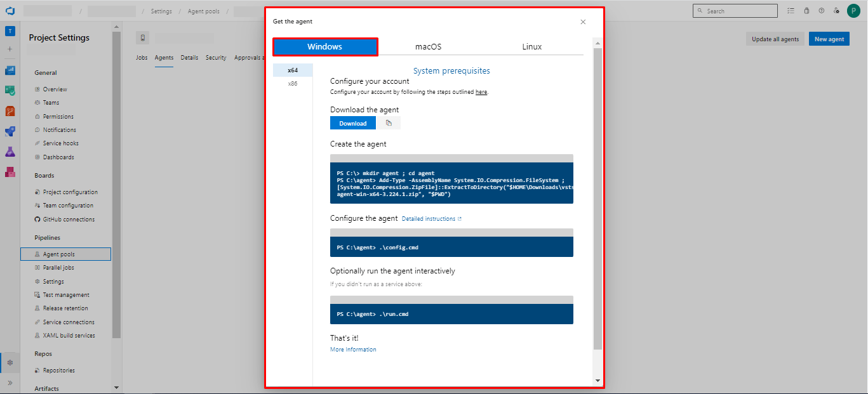Viewport: 868px width, 394px height.
Task: Click the settings sidebar scrollbar down arrow
Action: (116, 387)
